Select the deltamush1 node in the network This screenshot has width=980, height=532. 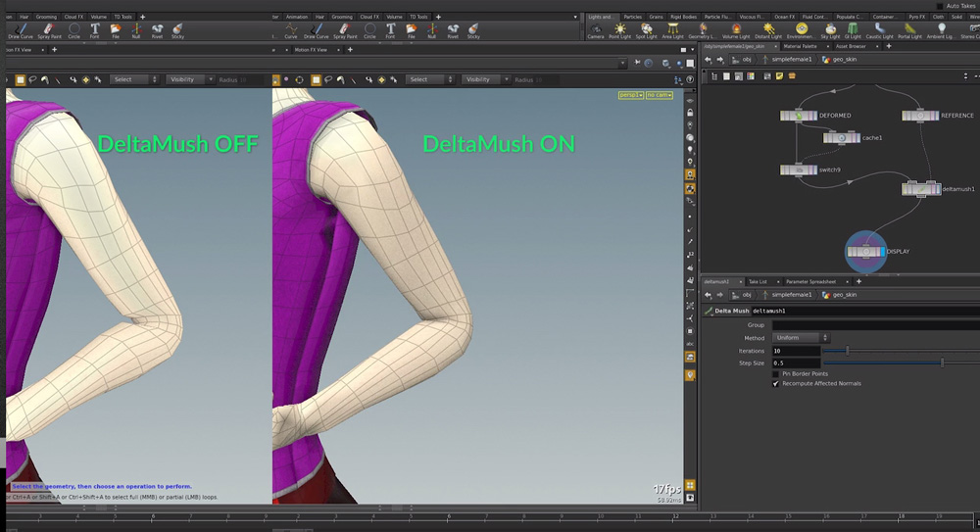(x=920, y=189)
